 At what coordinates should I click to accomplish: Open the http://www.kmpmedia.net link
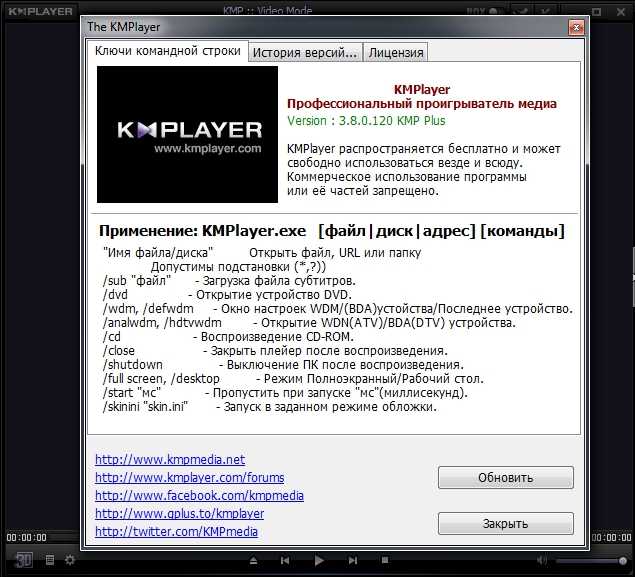[x=170, y=460]
